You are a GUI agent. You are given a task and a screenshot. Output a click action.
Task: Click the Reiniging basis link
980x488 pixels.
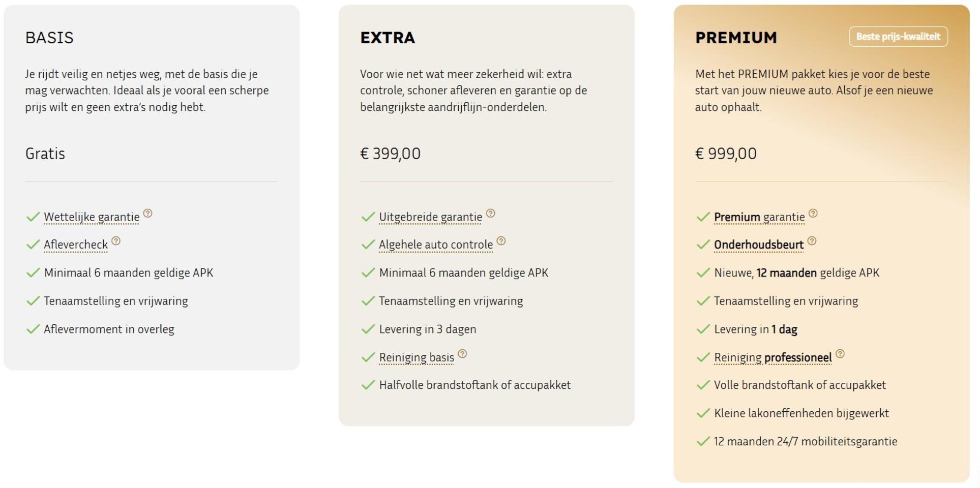[417, 357]
